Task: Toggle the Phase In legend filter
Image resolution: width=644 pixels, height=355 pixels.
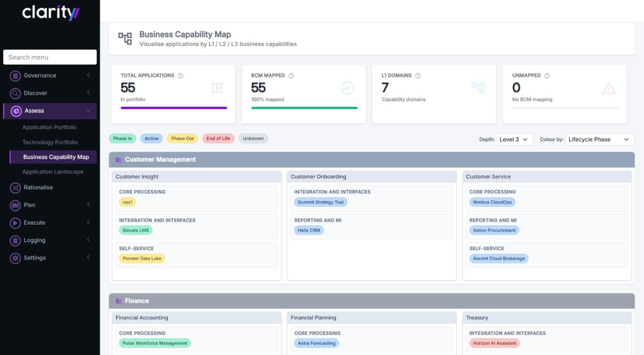Action: pyautogui.click(x=122, y=139)
